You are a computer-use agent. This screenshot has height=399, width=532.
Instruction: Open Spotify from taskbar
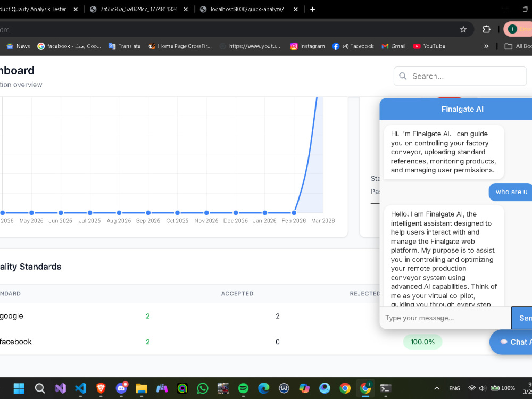pos(243,388)
